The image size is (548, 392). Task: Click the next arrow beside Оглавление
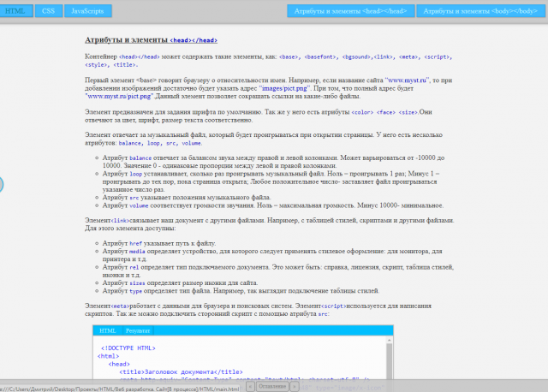[x=295, y=386]
